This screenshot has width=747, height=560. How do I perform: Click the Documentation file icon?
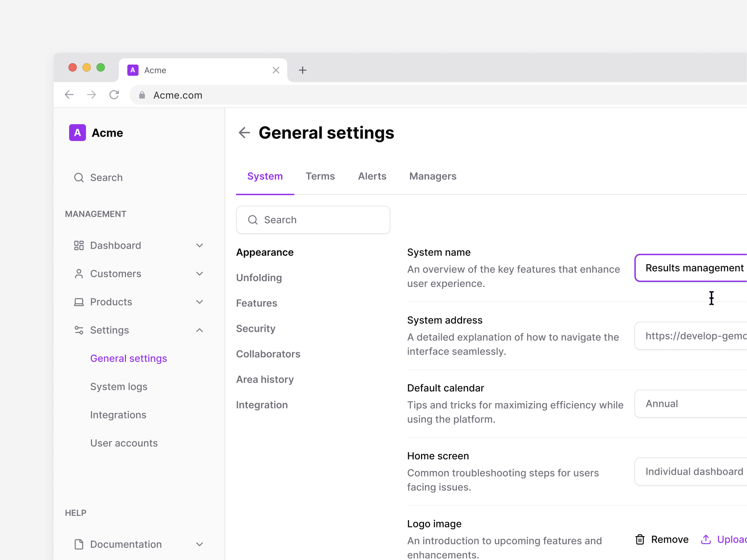click(79, 544)
